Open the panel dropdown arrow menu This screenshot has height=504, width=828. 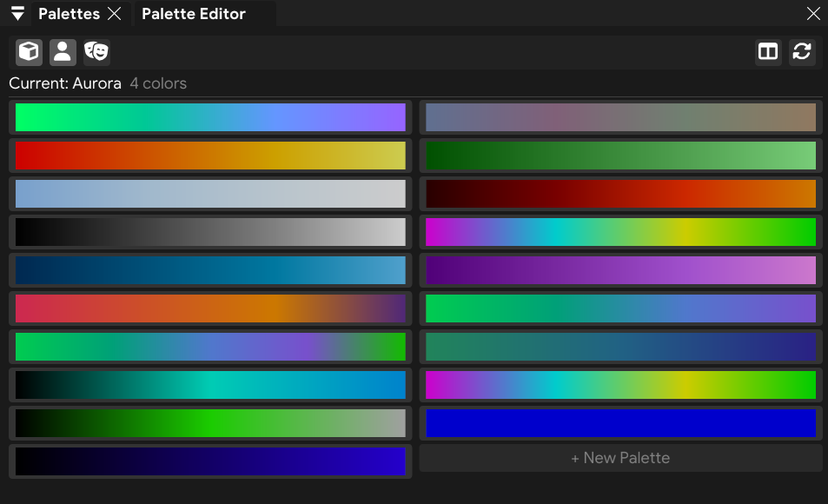pyautogui.click(x=17, y=13)
